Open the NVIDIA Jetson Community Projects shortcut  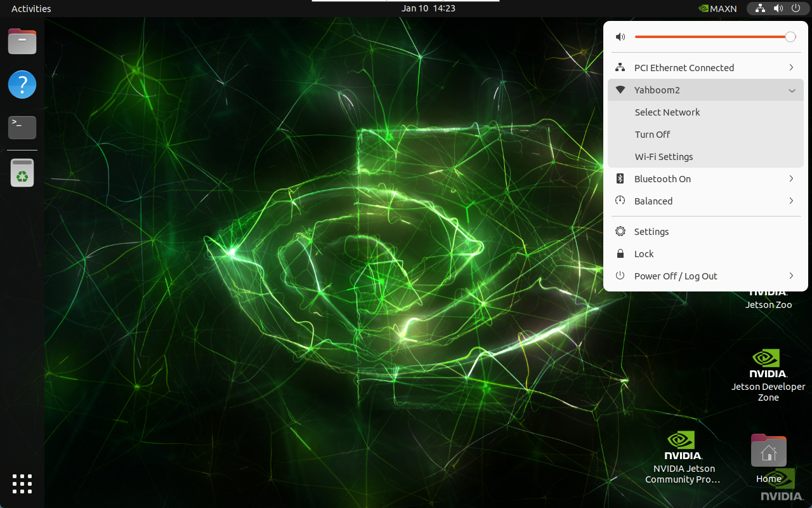click(683, 457)
